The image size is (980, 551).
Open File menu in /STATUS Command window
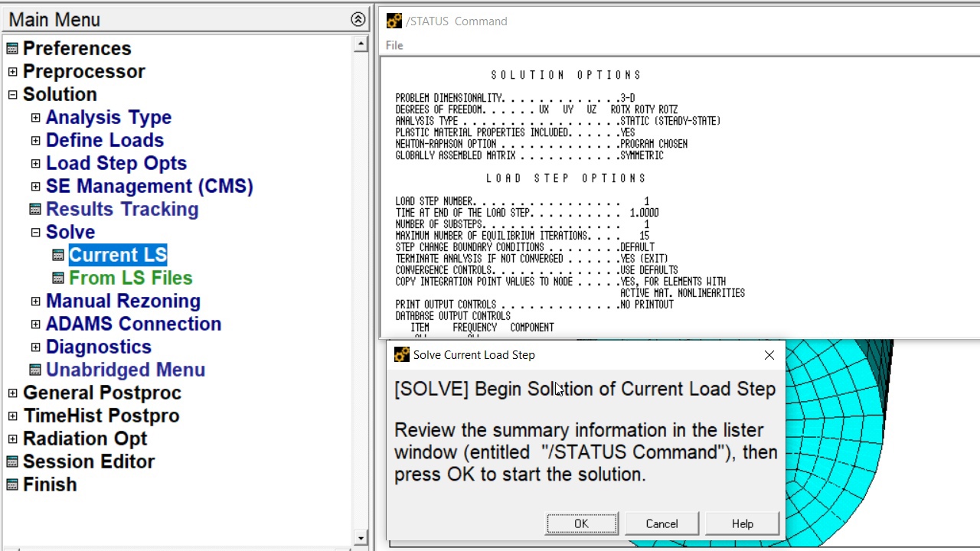coord(394,45)
